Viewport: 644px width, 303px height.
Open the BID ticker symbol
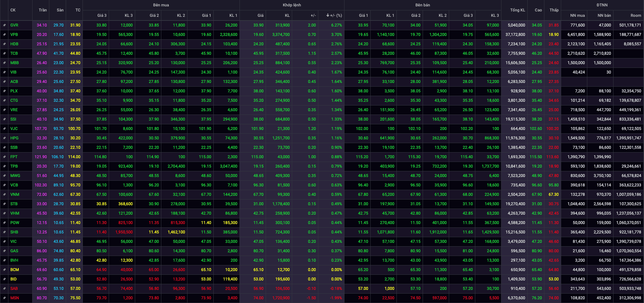point(13,279)
